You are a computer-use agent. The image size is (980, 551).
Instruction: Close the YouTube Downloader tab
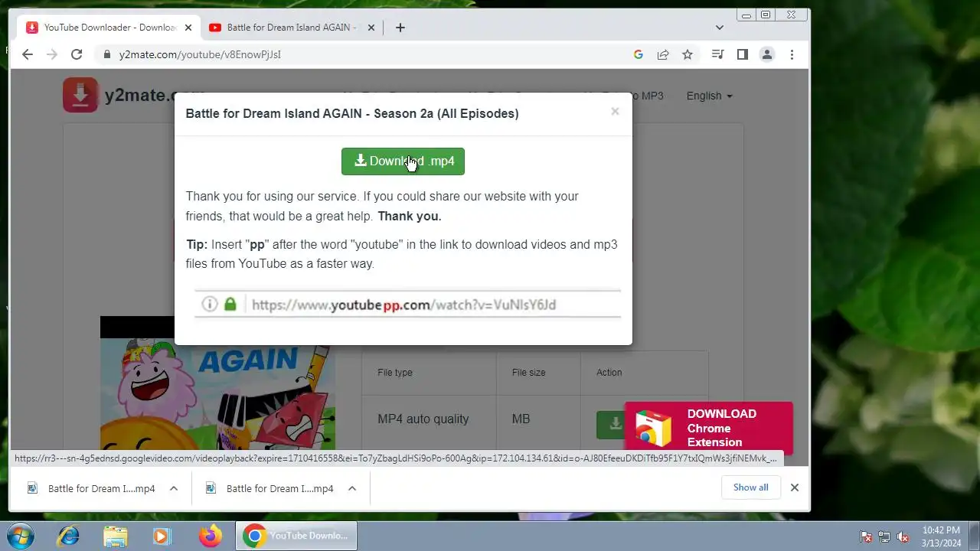[x=188, y=28]
